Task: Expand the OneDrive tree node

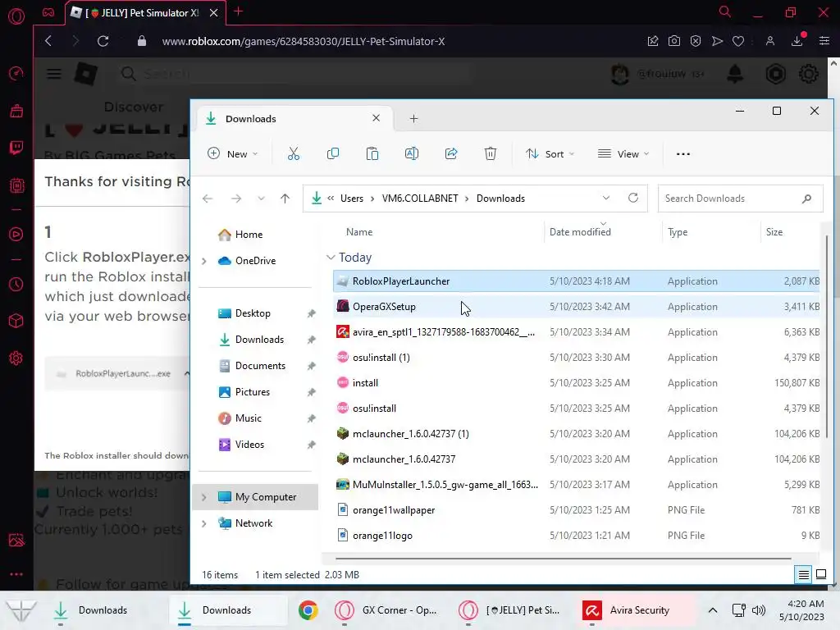Action: coord(203,261)
